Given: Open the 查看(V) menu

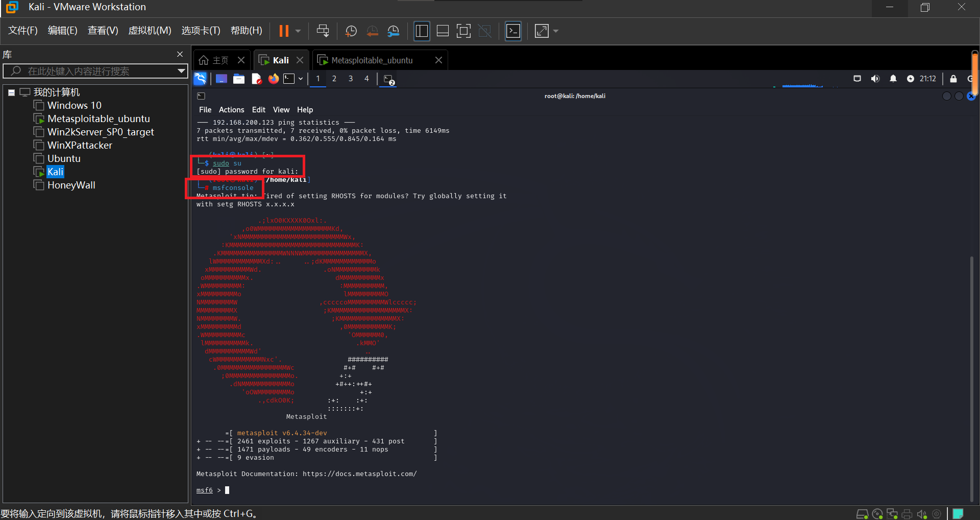Looking at the screenshot, I should pos(103,31).
